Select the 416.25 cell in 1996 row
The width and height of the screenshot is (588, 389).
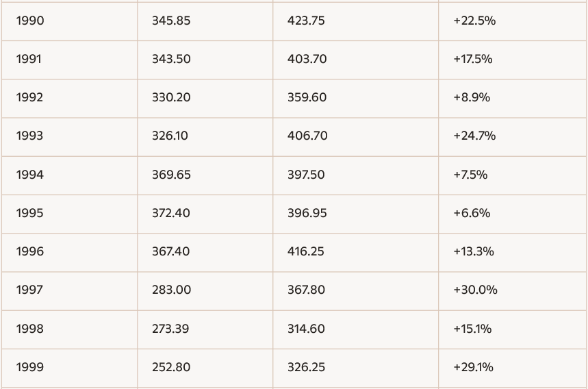306,251
